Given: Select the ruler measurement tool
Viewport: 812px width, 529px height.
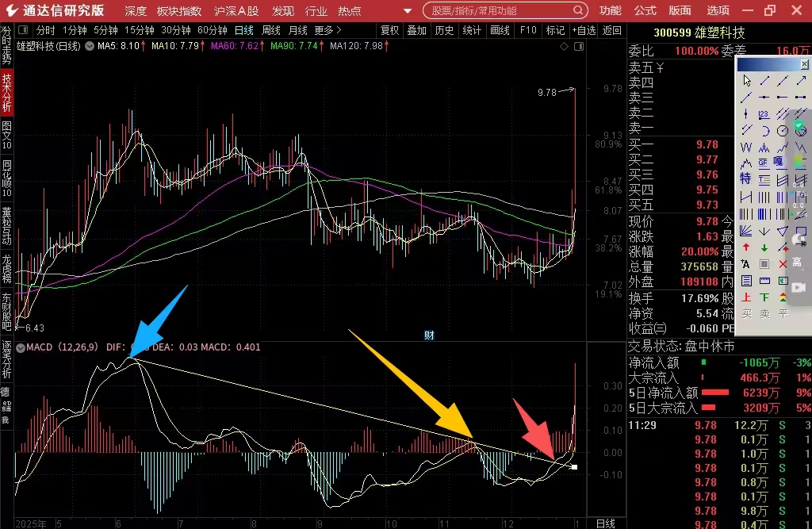Looking at the screenshot, I should point(764,281).
